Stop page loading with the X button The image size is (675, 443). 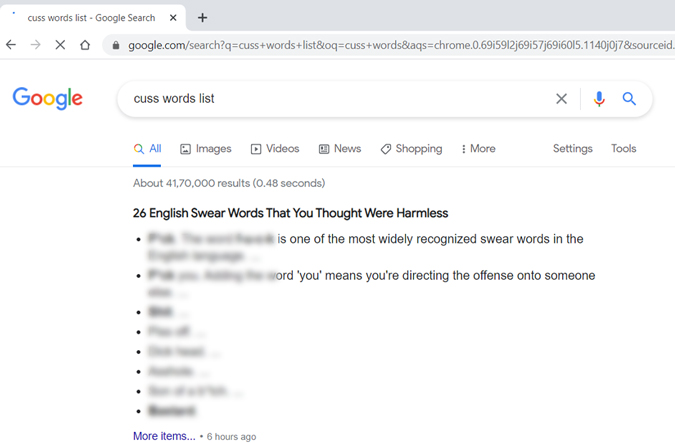coord(60,45)
